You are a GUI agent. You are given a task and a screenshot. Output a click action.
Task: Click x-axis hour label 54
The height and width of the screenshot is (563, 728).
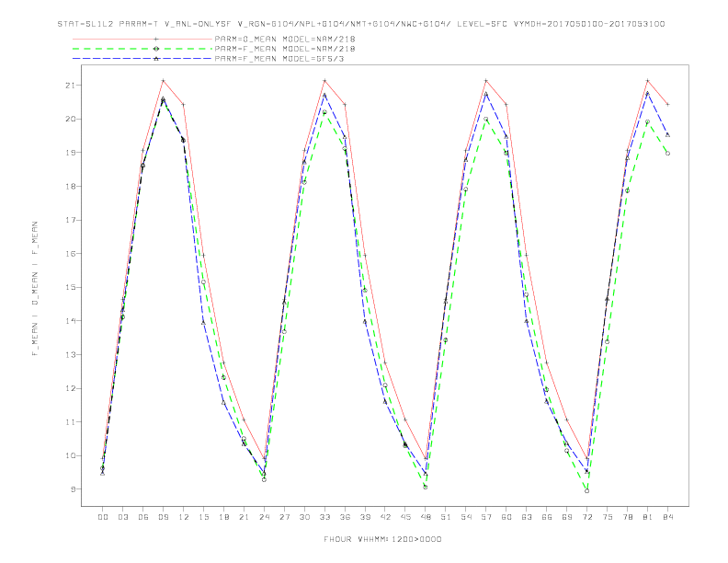click(x=466, y=517)
